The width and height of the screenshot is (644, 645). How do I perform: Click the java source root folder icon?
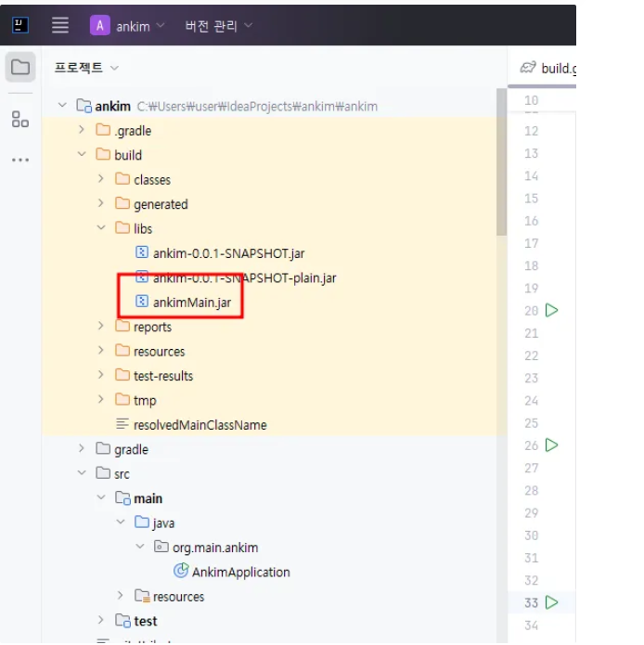(142, 522)
